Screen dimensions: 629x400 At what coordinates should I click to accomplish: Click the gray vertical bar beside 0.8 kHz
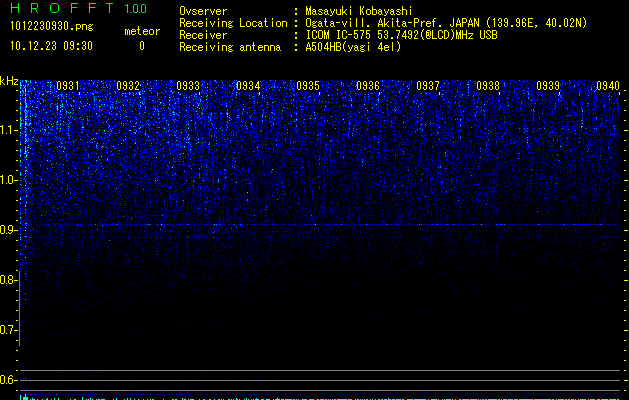19,308
